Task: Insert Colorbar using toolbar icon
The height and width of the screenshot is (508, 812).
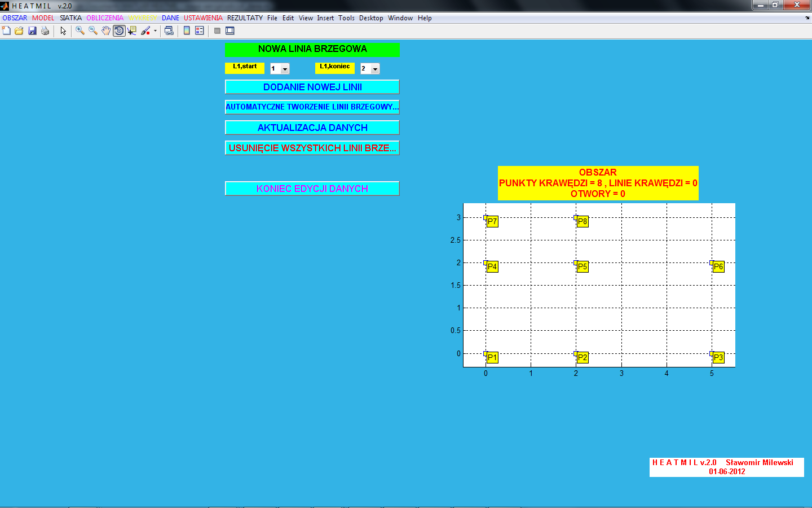Action: (x=187, y=31)
